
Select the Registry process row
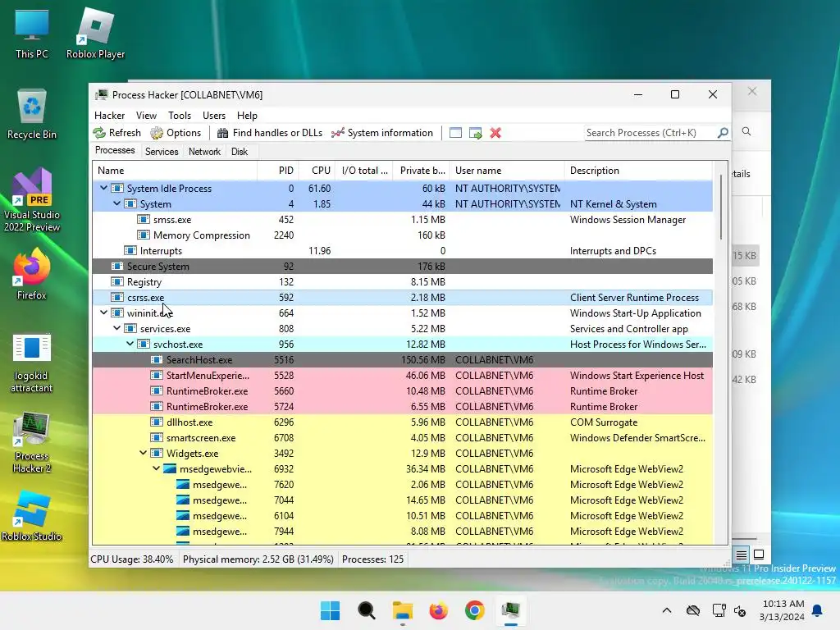click(x=402, y=281)
